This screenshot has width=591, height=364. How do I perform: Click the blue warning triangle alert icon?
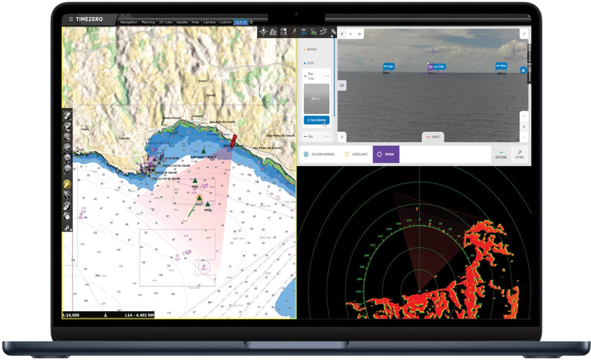[x=523, y=70]
